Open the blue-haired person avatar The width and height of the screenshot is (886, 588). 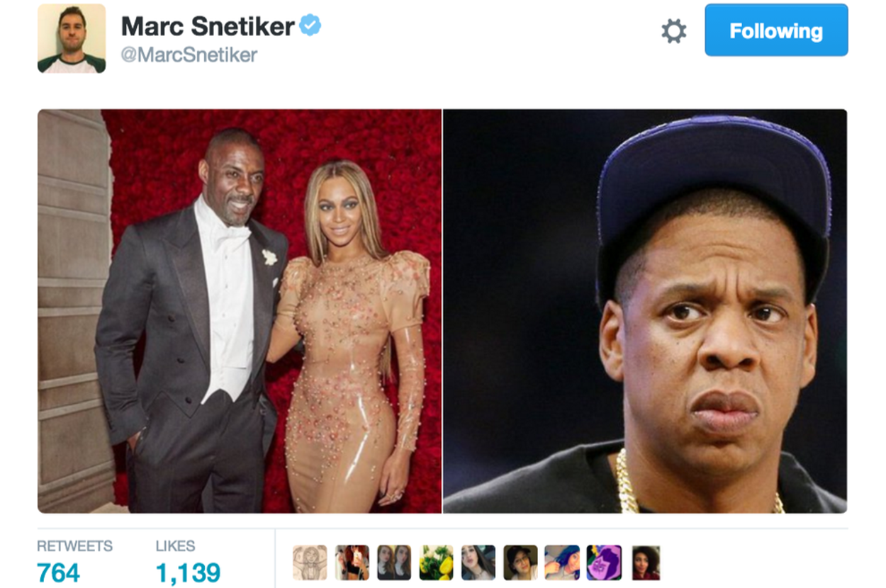(x=562, y=562)
